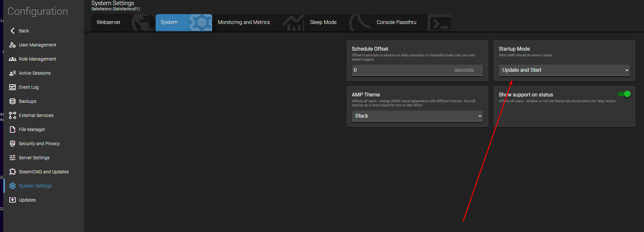Click the Backups database icon
This screenshot has width=644, height=232.
(x=13, y=101)
